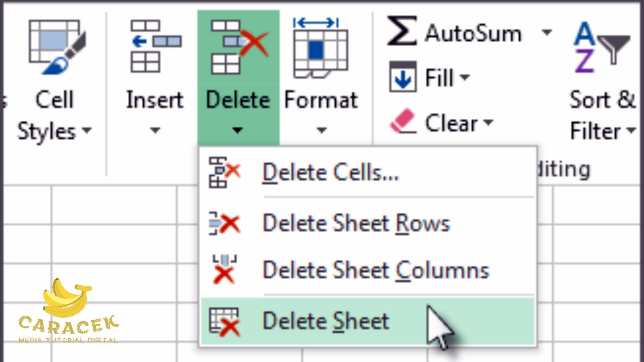This screenshot has width=644, height=362.
Task: Click the Delete cells ribbon icon
Action: pos(238,47)
